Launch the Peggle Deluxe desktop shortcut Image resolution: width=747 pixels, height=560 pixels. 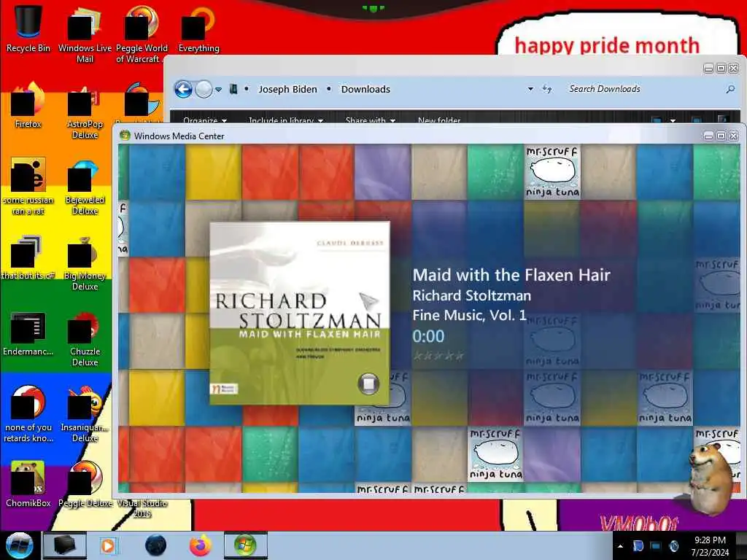(x=85, y=485)
